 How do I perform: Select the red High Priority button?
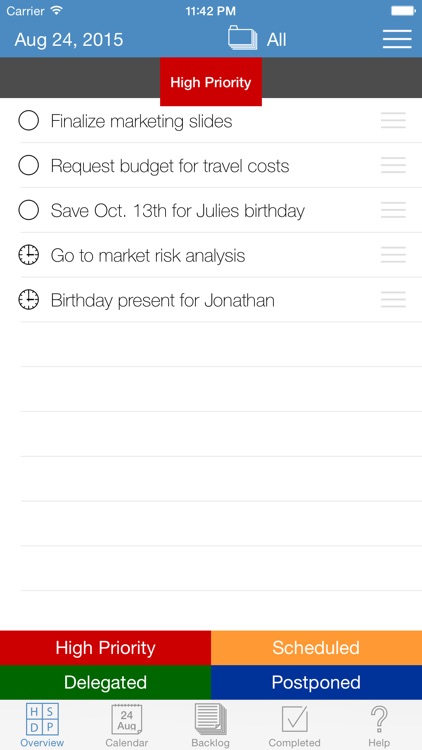tap(105, 648)
